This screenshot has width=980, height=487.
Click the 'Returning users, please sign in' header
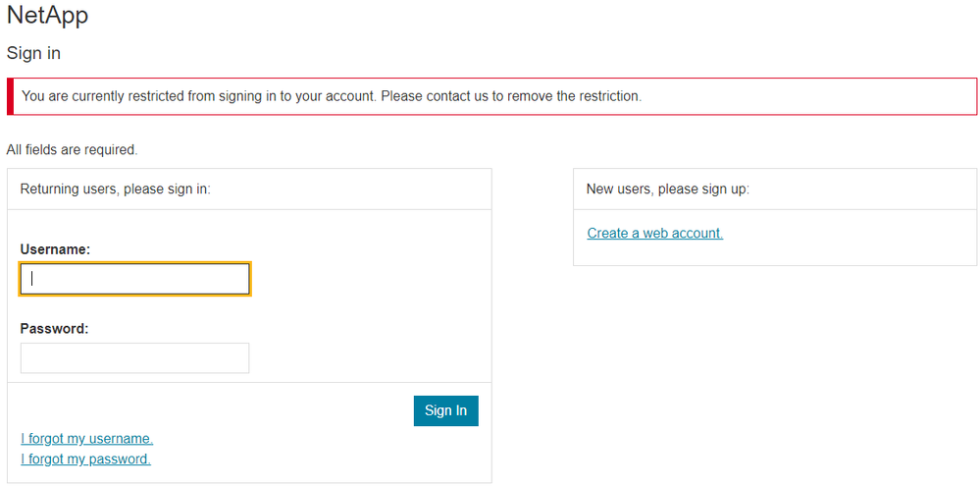(115, 189)
